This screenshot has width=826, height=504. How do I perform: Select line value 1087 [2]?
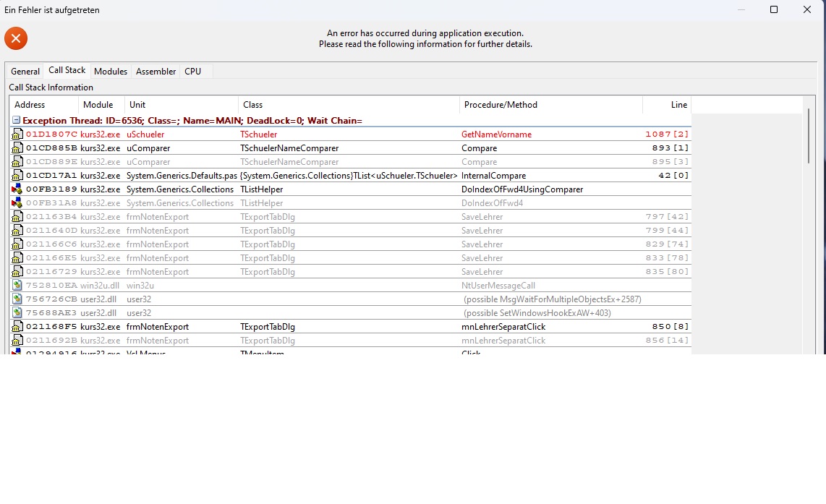coord(667,134)
